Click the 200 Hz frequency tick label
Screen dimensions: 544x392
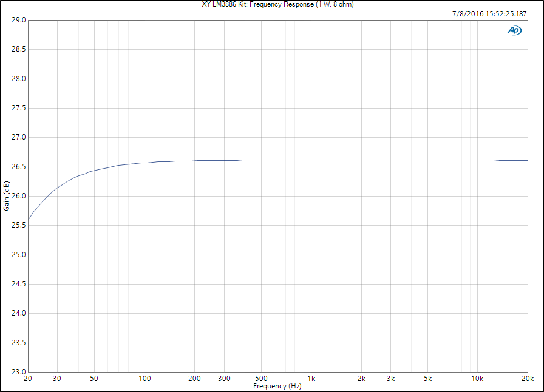point(195,379)
